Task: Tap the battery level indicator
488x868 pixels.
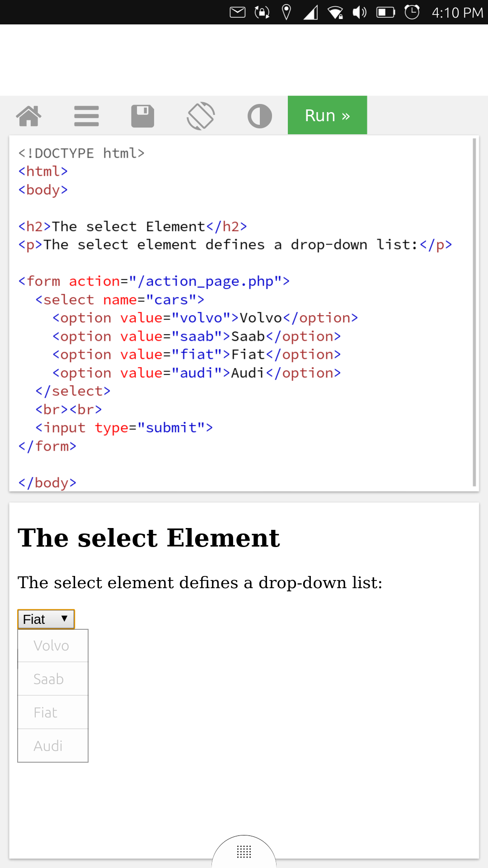Action: pyautogui.click(x=387, y=12)
